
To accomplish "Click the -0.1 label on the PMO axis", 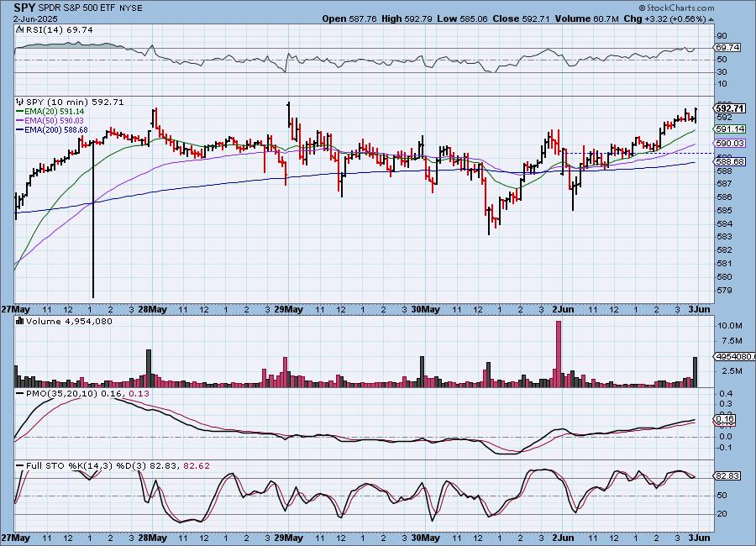I will 724,448.
